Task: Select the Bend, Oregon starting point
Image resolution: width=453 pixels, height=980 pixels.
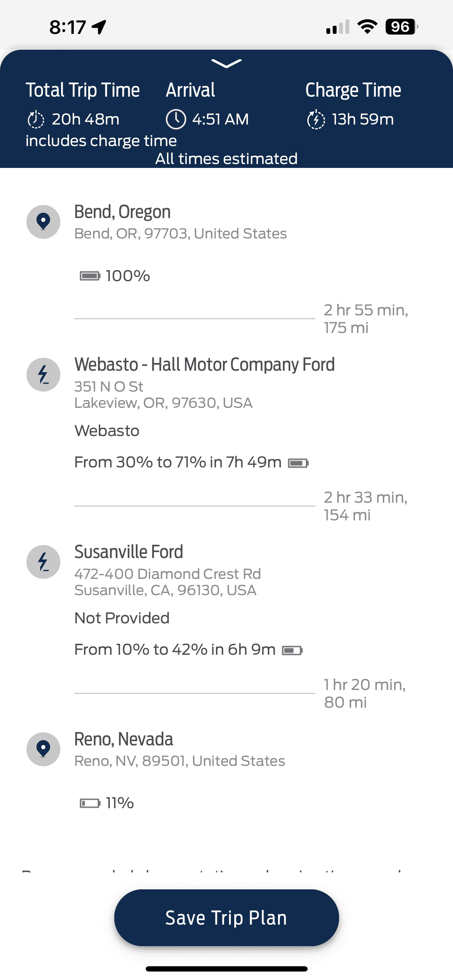Action: click(122, 212)
